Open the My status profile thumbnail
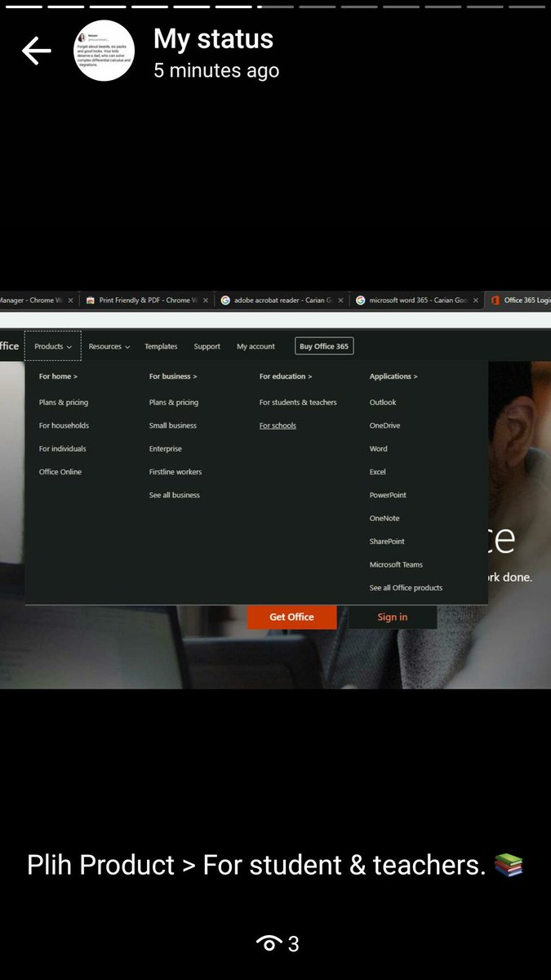This screenshot has height=980, width=551. (x=104, y=51)
